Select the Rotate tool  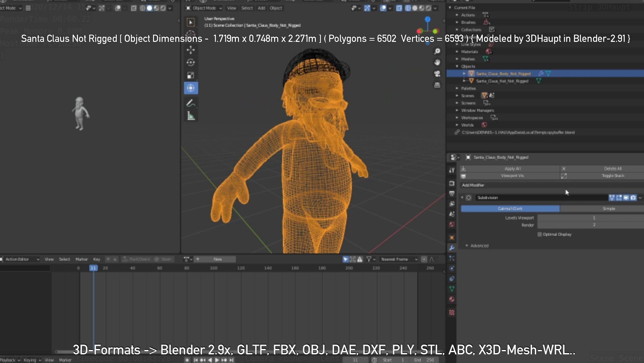191,62
